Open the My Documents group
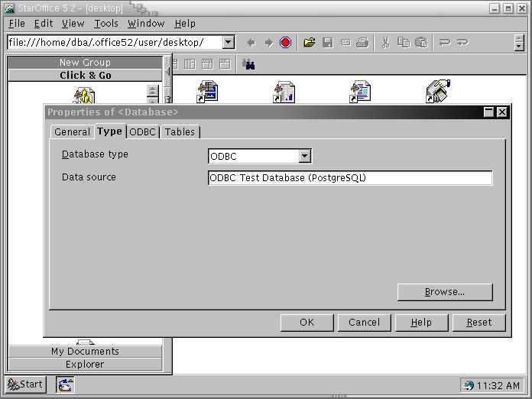532x399 pixels. click(85, 351)
